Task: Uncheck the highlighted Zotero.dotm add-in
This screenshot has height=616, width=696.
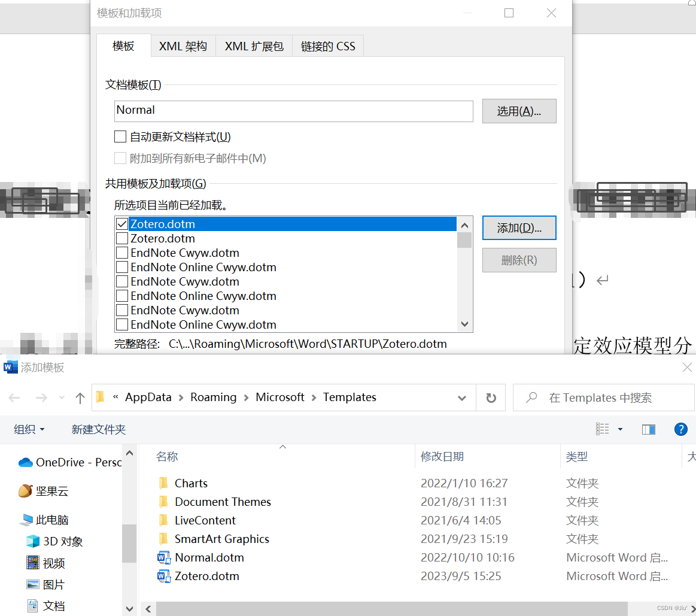Action: 122,224
